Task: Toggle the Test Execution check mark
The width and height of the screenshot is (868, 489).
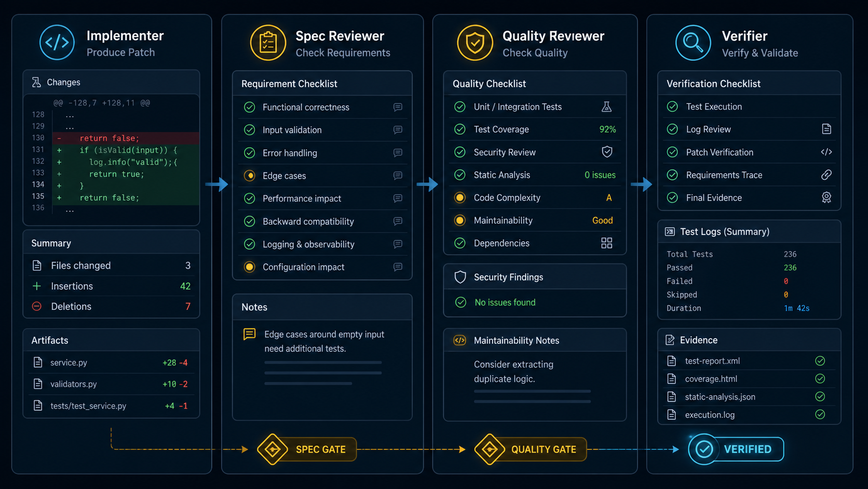Action: coord(672,107)
